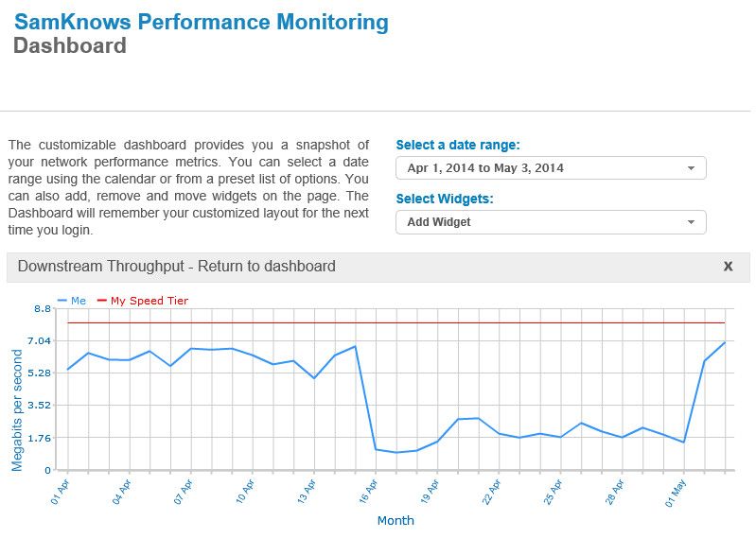
Task: Click the SamKnows Performance Monitoring title
Action: pyautogui.click(x=201, y=22)
